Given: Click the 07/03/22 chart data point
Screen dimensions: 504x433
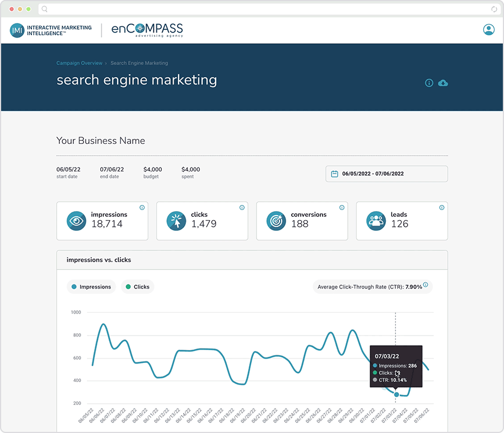Looking at the screenshot, I should (x=396, y=394).
